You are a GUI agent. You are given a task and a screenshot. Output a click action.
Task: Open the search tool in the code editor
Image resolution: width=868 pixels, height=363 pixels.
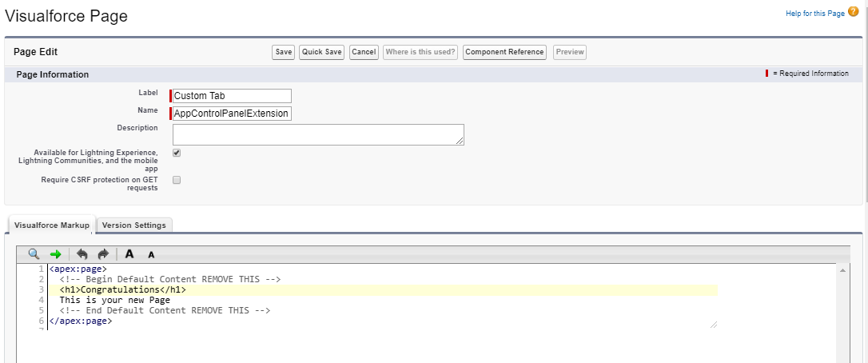tap(34, 253)
